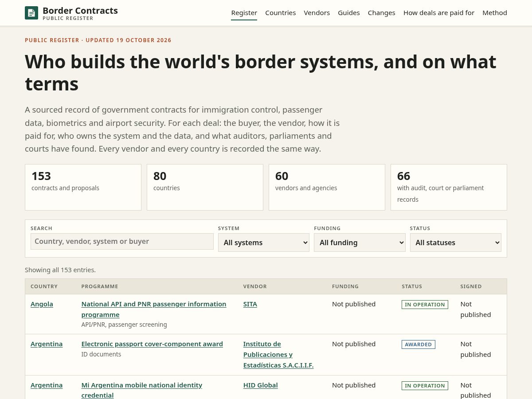Open Argentina link in the Mi Argentina row
Screen dimensions: 532x399
47,385
